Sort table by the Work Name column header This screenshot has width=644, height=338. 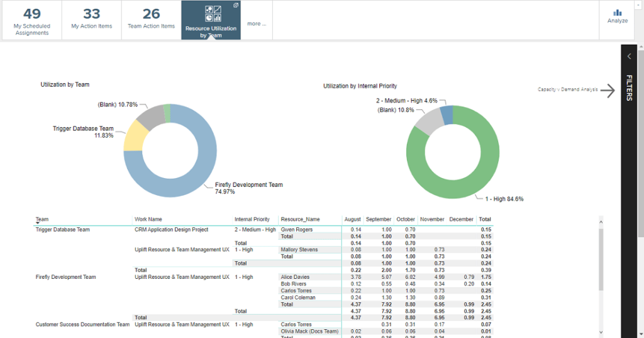tap(148, 219)
